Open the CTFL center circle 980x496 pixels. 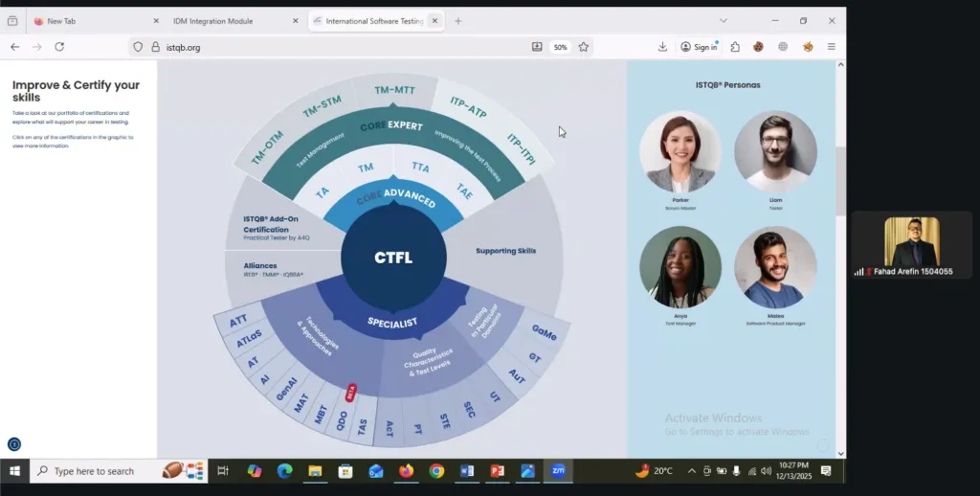(393, 257)
